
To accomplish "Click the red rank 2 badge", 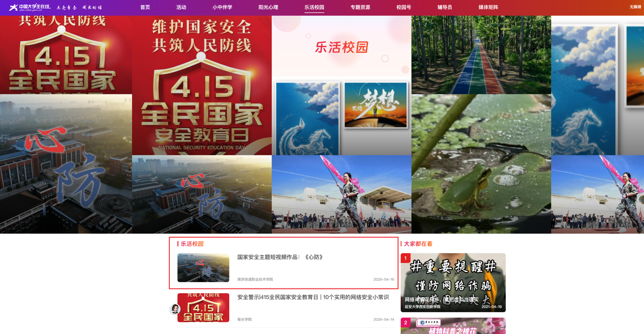I will coord(405,322).
